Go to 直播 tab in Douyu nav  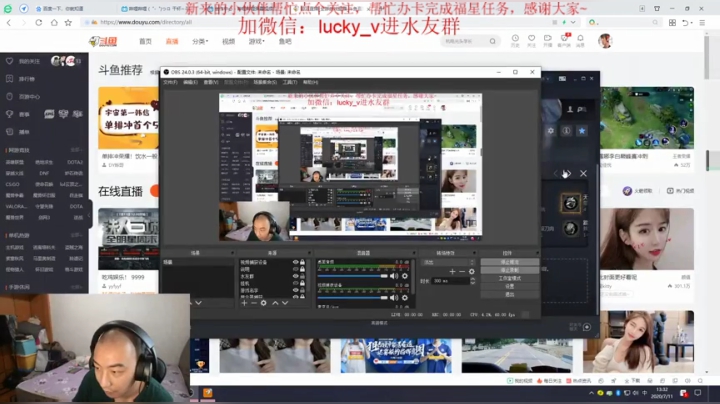(x=172, y=41)
